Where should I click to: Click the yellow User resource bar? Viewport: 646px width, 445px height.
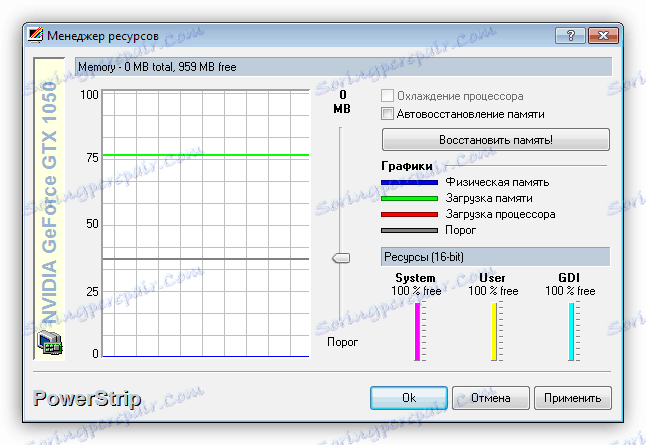494,332
